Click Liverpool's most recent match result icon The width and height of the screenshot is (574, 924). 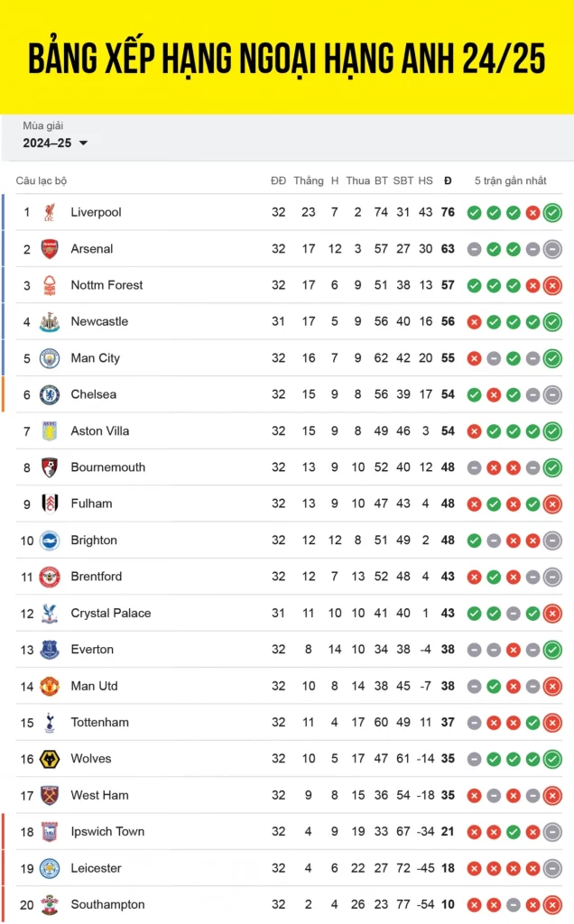pyautogui.click(x=552, y=213)
